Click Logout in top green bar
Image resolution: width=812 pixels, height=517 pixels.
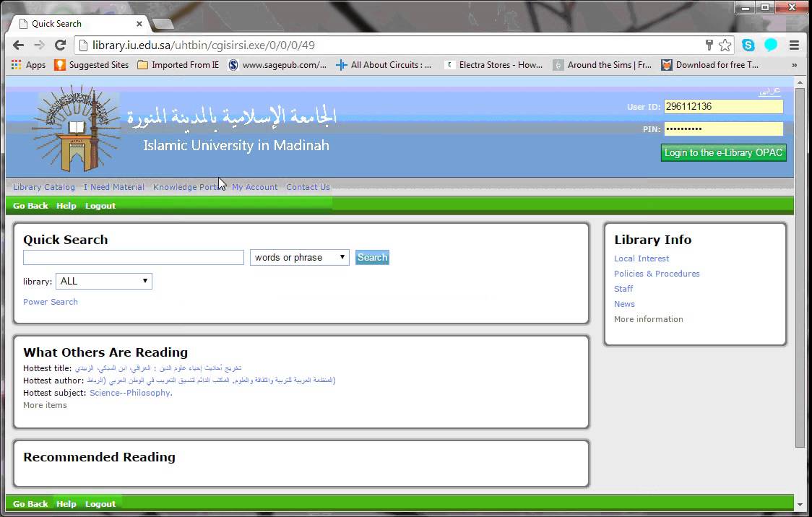coord(100,206)
